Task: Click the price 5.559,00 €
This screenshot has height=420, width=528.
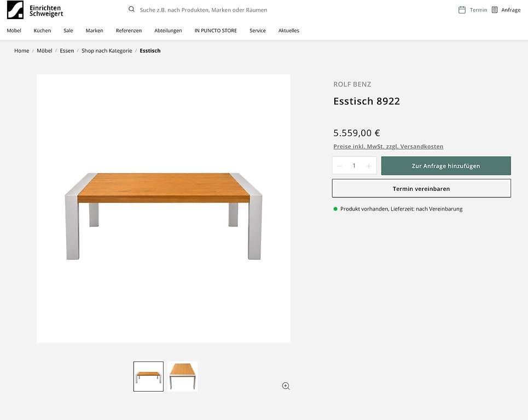Action: point(357,133)
